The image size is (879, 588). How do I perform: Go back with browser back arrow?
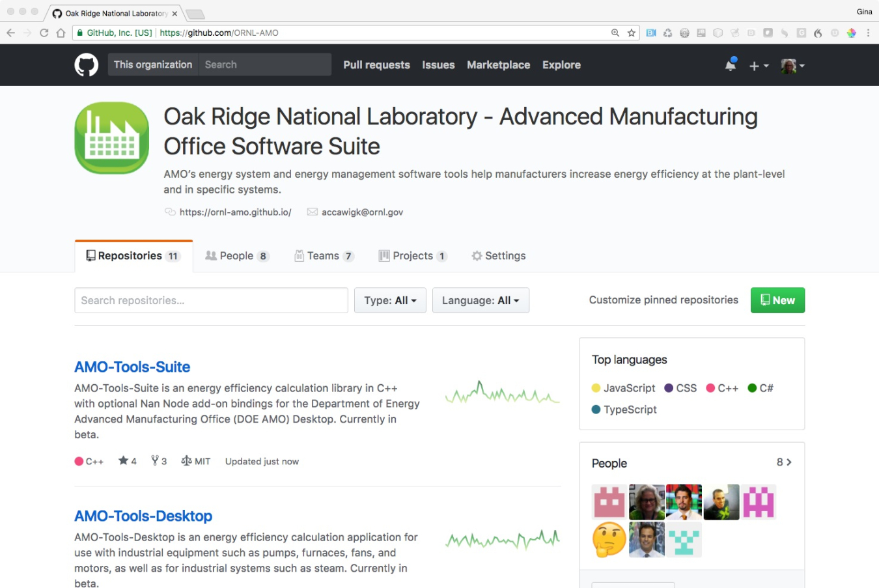point(10,33)
